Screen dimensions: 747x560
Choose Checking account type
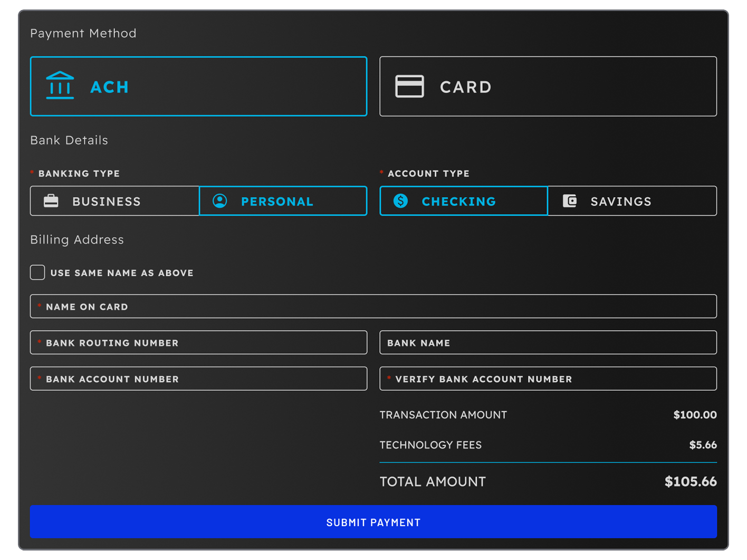(463, 200)
